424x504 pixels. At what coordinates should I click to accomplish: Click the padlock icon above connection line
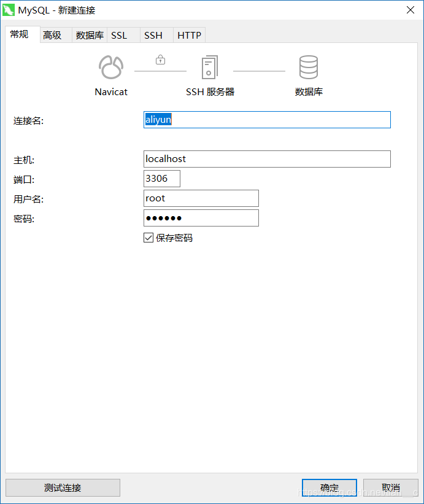[x=160, y=60]
